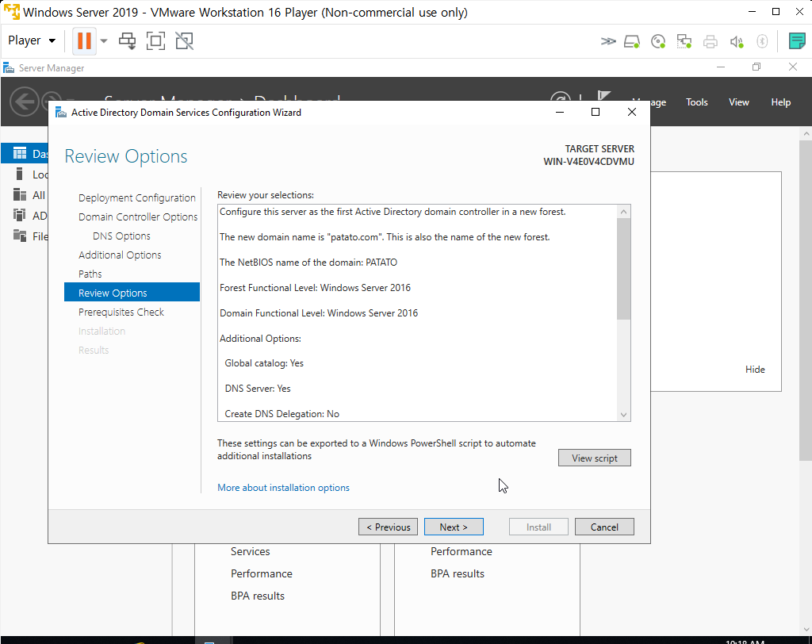Open the View menu in Server Manager
812x644 pixels.
(738, 102)
